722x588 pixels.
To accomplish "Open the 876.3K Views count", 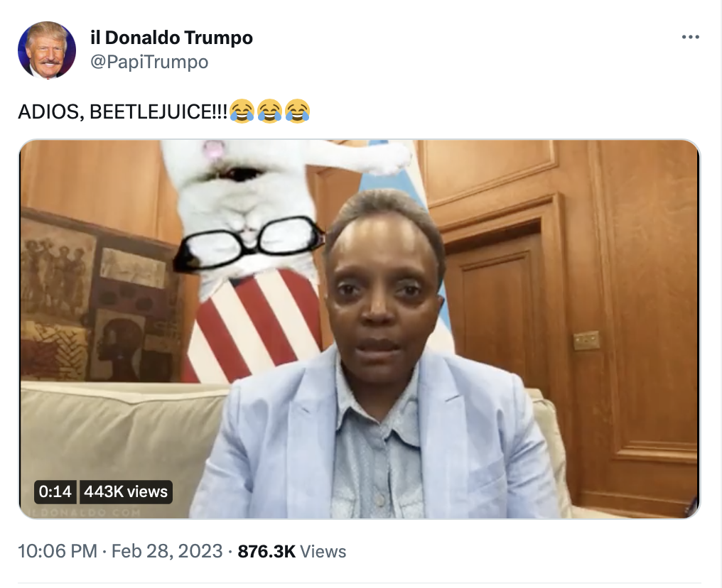I will pos(292,551).
